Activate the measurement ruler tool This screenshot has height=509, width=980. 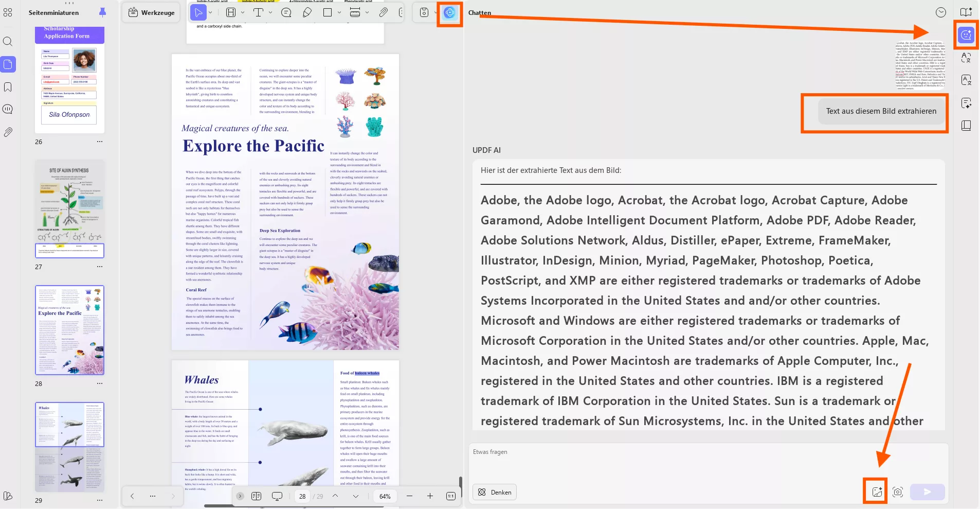[355, 12]
